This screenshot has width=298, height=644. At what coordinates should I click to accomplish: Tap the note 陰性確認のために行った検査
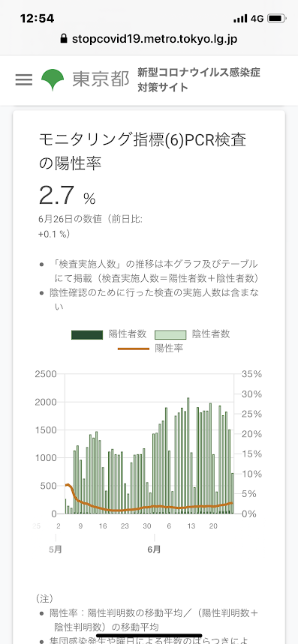point(154,299)
